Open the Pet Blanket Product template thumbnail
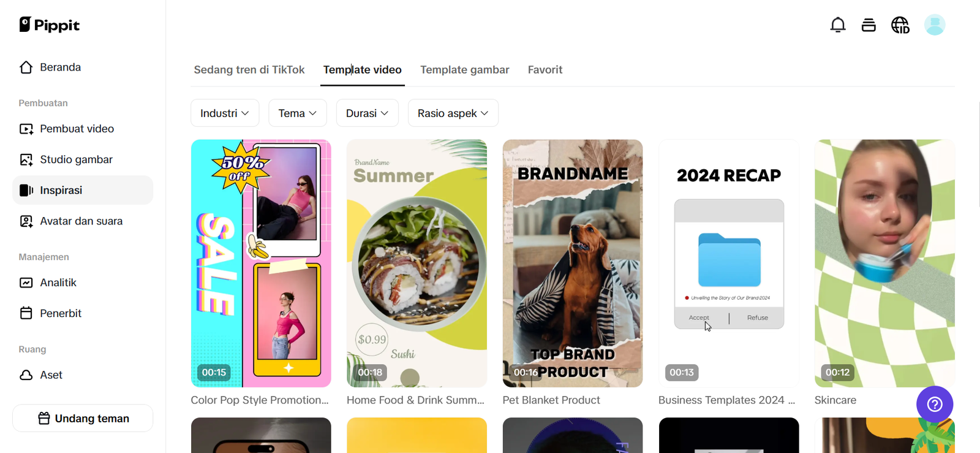980x453 pixels. click(x=573, y=264)
